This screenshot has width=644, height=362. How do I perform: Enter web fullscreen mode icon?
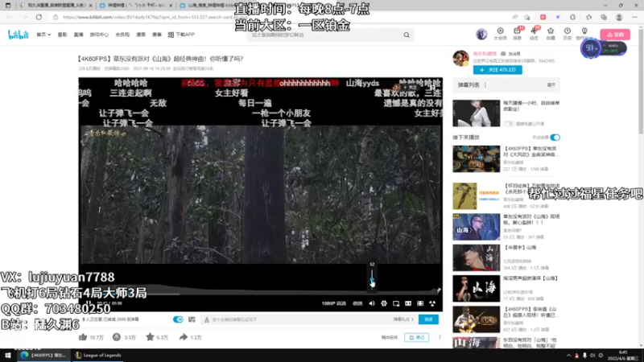(x=420, y=303)
